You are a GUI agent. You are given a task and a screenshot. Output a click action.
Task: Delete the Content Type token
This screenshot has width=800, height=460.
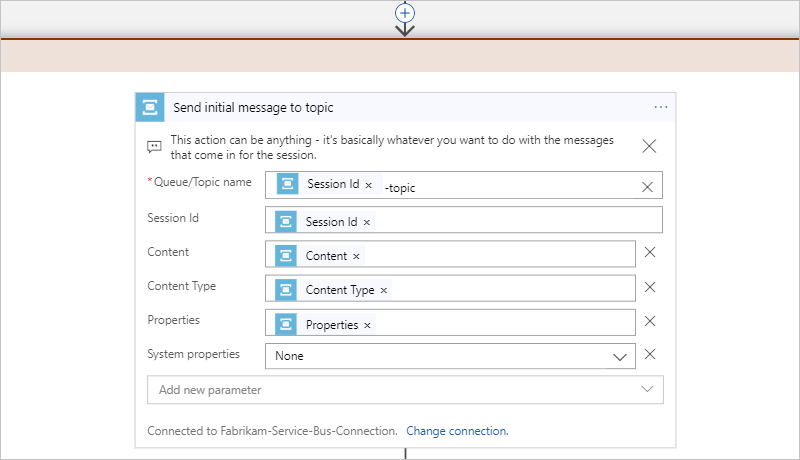(383, 290)
